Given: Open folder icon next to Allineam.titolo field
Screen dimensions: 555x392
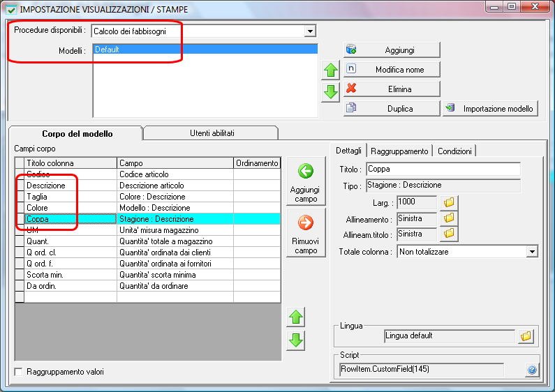Looking at the screenshot, I should (449, 234).
